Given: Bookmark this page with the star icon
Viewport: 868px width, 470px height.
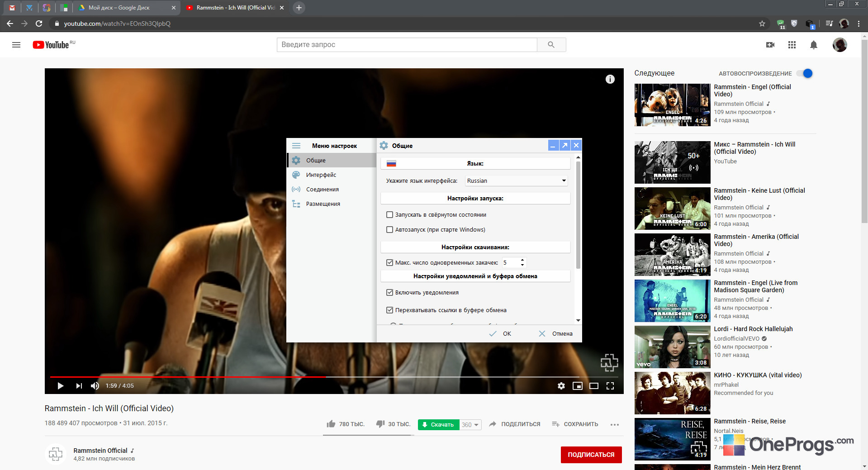Looking at the screenshot, I should pyautogui.click(x=762, y=24).
